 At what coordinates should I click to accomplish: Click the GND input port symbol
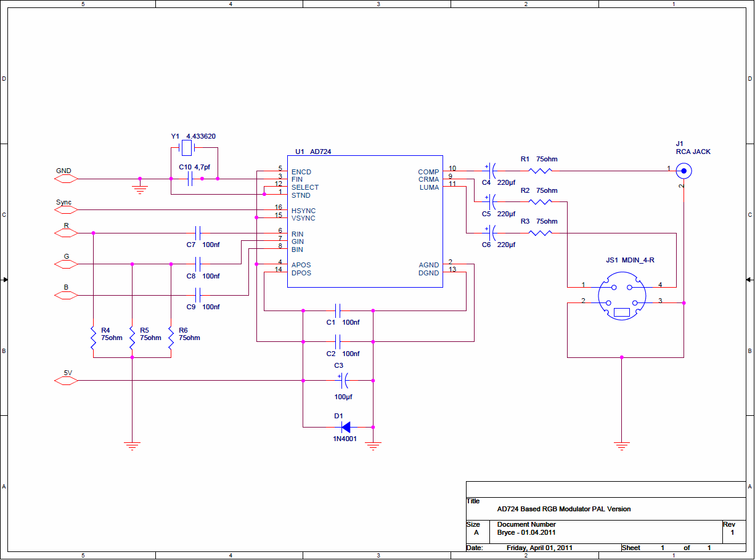click(66, 179)
